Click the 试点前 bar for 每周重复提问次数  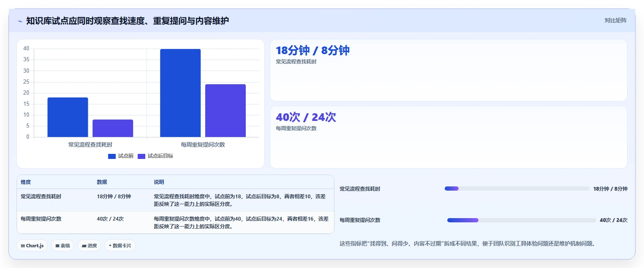180,93
